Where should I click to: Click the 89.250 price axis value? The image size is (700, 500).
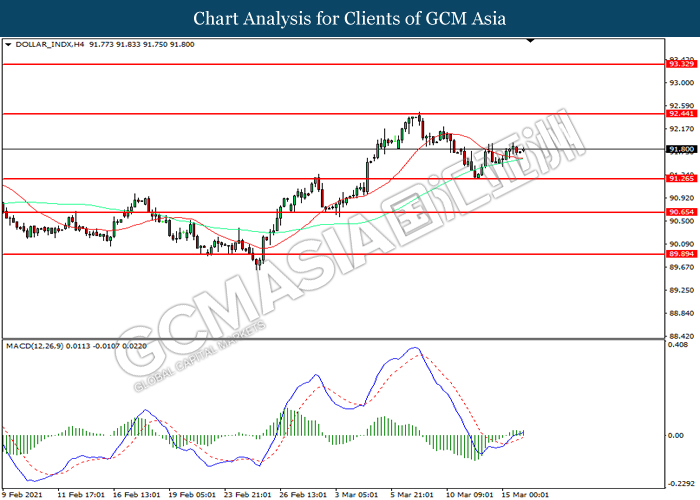click(x=682, y=290)
